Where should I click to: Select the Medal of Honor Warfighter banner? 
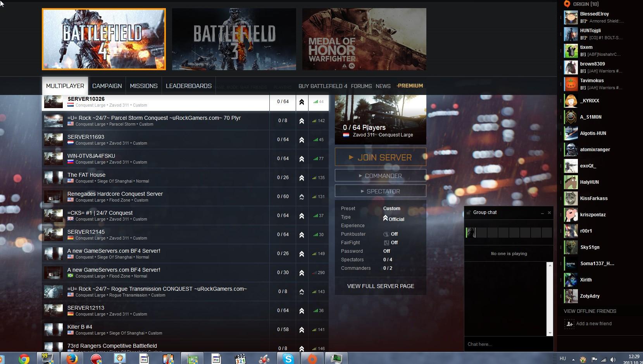(364, 39)
